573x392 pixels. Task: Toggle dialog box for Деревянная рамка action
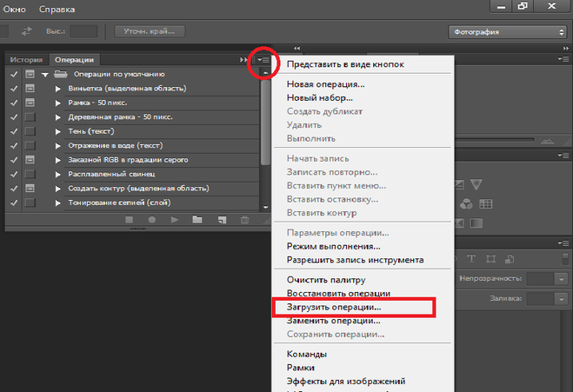[x=30, y=117]
